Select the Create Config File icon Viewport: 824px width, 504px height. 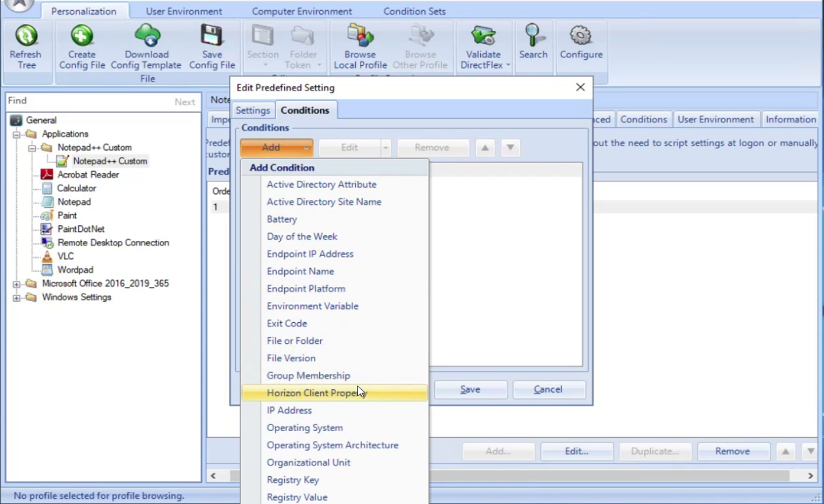coord(81,36)
